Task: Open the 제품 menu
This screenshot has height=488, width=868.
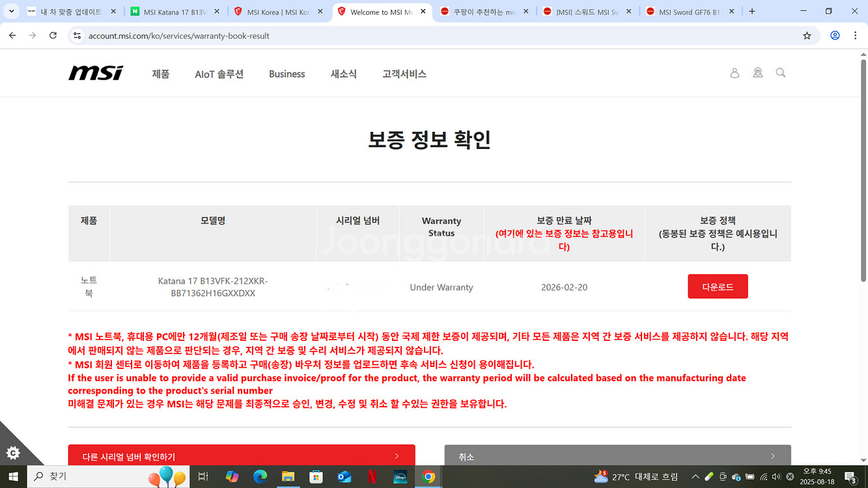Action: [161, 74]
